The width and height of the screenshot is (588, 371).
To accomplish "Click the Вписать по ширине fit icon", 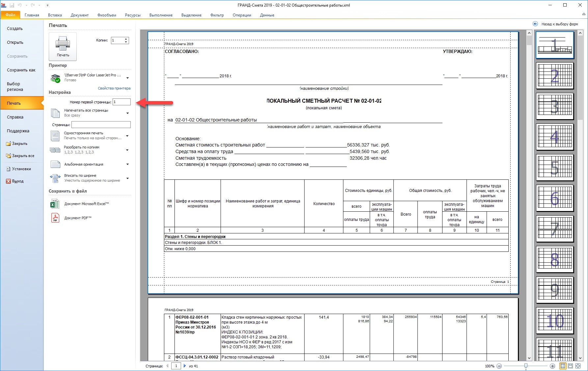I will [55, 178].
